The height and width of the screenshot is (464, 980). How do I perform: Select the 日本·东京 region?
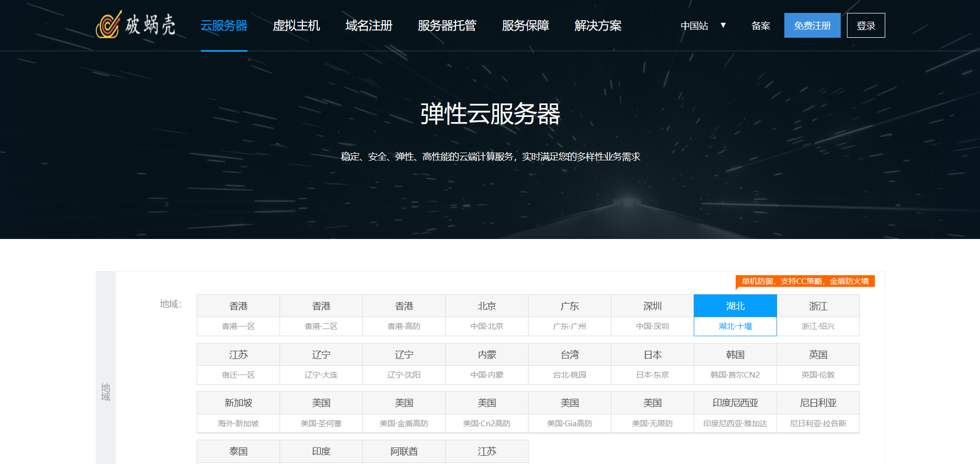[652, 364]
